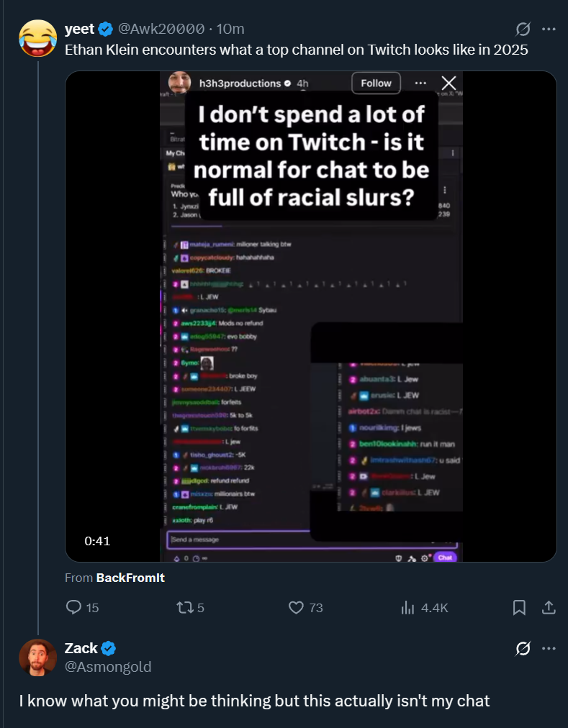Click the @Asmongold handle

(x=108, y=667)
